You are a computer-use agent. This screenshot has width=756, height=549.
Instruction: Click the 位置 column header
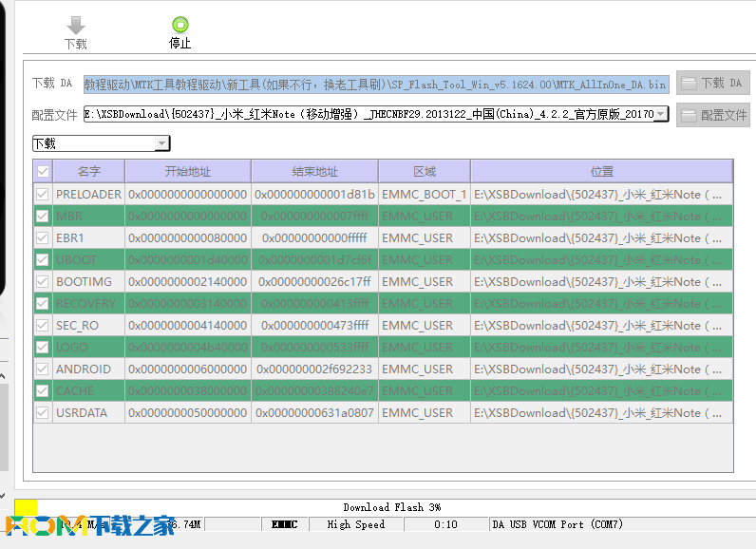tap(602, 172)
